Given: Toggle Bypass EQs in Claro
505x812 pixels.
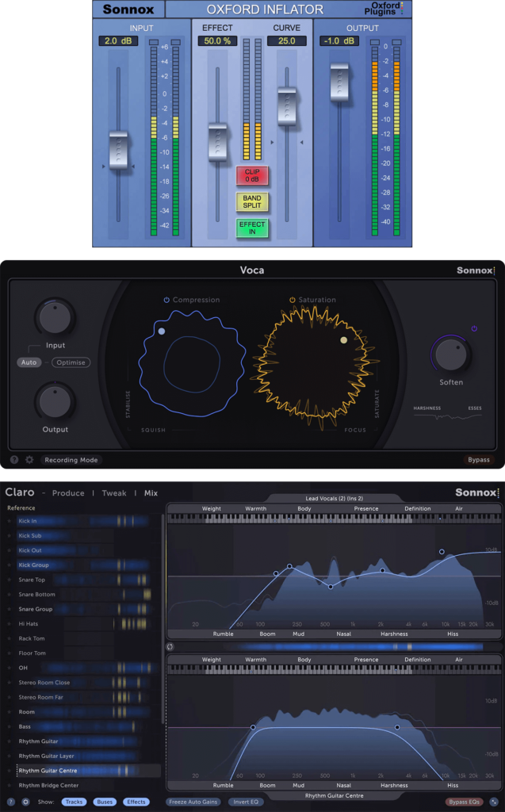Looking at the screenshot, I should 464,802.
